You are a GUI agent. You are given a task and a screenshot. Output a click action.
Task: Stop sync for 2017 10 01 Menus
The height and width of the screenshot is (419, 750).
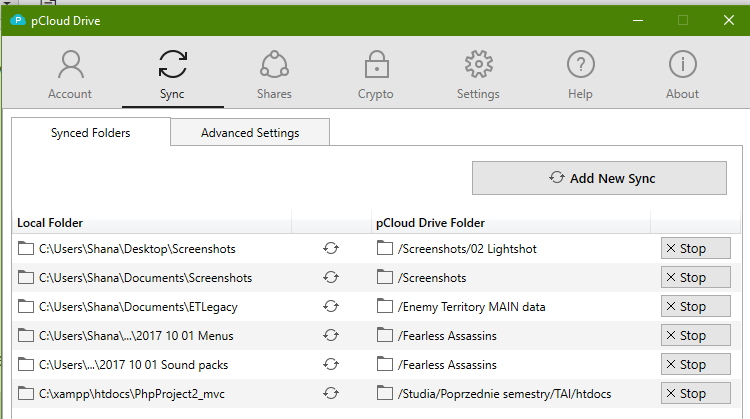695,335
